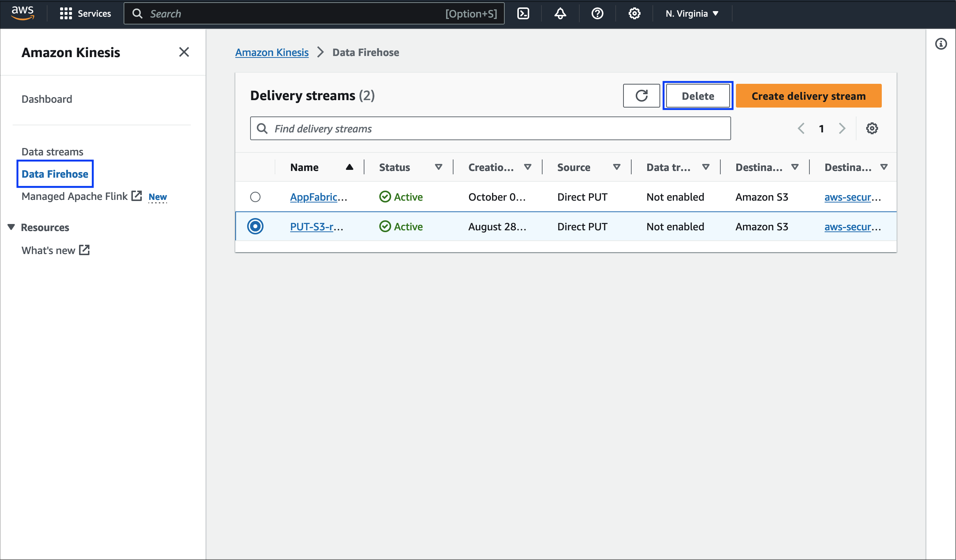Click the AWS logo to go home
The image size is (956, 560).
22,13
